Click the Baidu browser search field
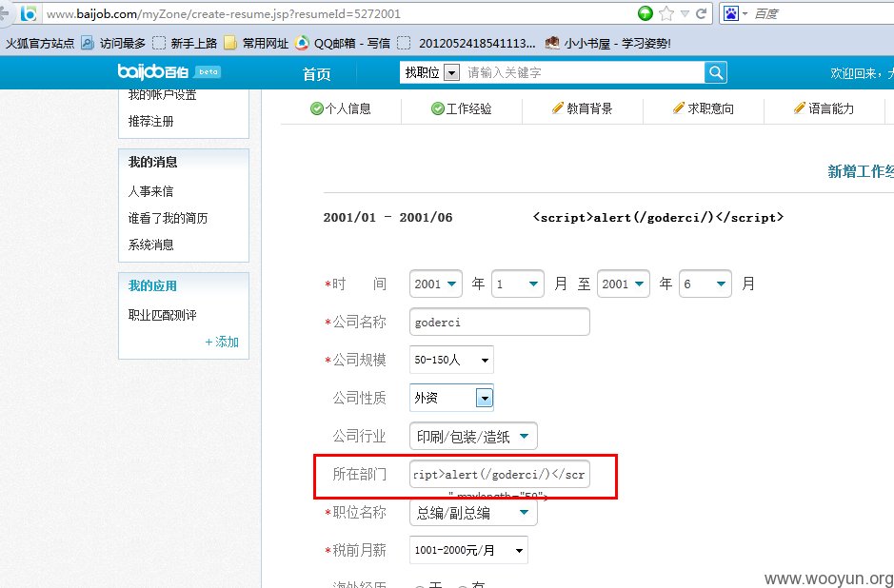This screenshot has width=894, height=588. (821, 13)
